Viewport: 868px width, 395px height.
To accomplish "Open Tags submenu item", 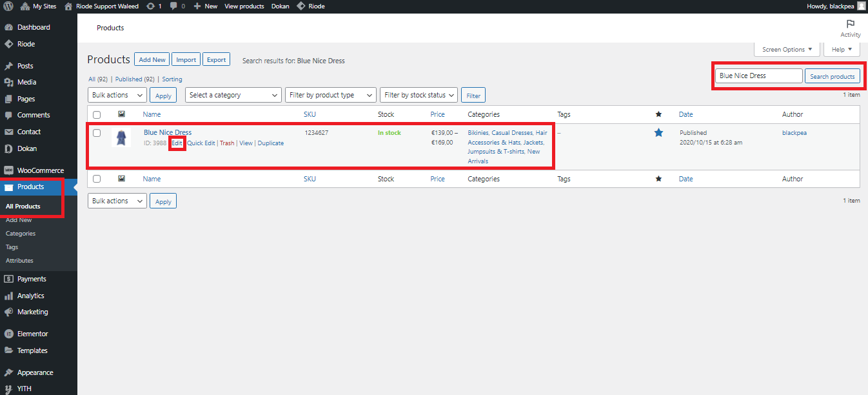I will click(x=12, y=247).
